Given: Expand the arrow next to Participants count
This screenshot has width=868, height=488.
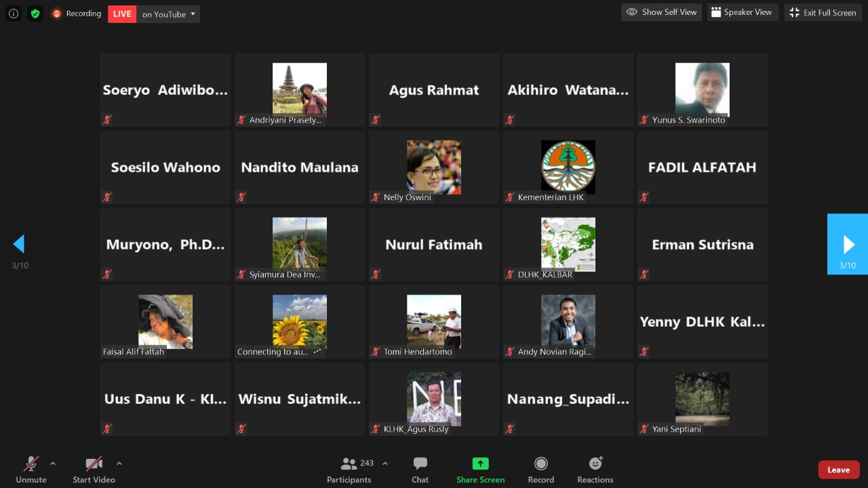Looking at the screenshot, I should [385, 464].
